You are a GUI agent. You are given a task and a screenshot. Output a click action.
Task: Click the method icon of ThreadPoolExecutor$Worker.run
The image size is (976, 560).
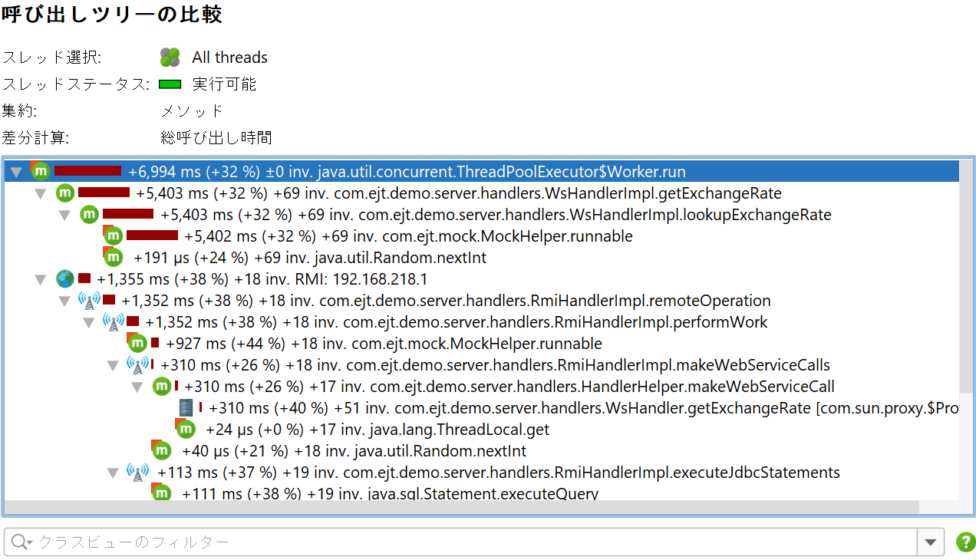(41, 172)
